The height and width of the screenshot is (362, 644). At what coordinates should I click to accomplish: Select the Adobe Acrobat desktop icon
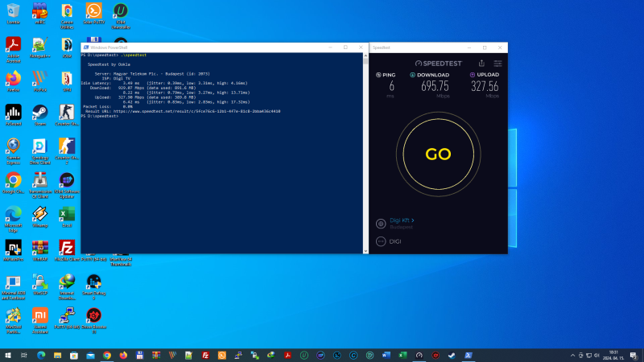point(13,49)
